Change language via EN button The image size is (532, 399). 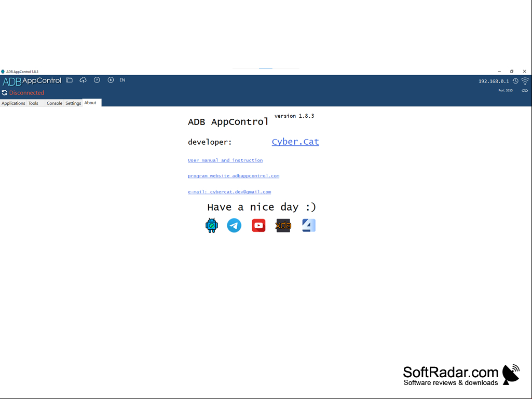pos(122,80)
